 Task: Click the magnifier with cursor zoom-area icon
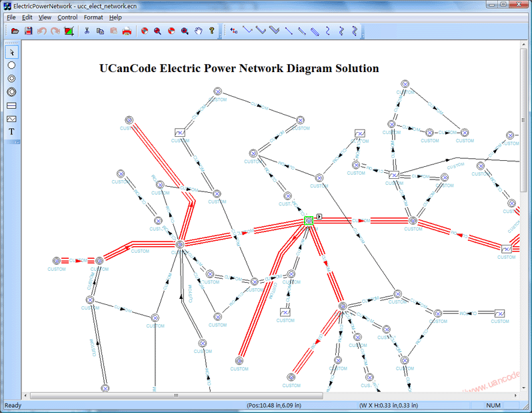[x=185, y=31]
